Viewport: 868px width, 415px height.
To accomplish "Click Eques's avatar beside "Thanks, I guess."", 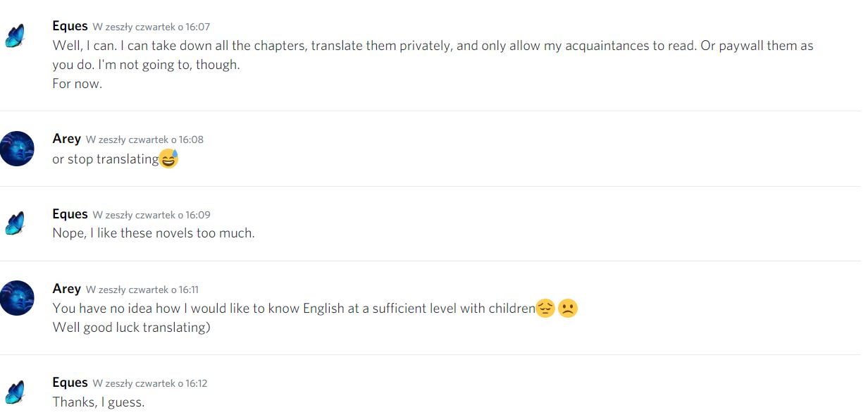I will (15, 392).
